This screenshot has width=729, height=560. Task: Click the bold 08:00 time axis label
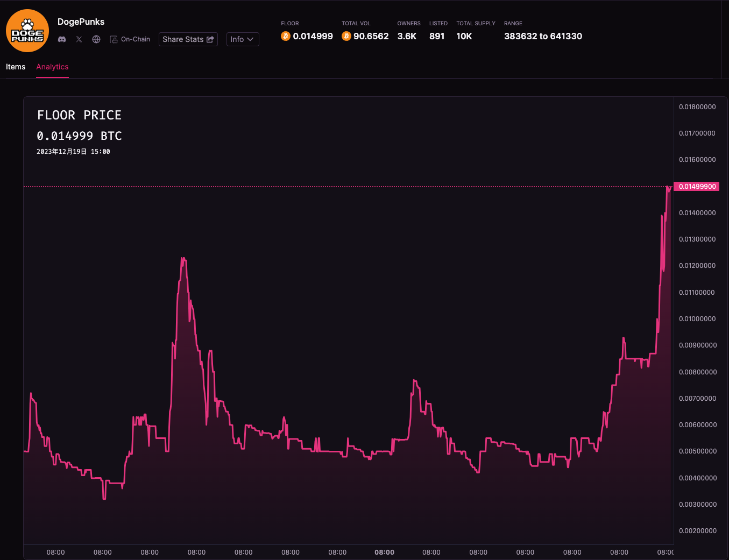coord(384,552)
